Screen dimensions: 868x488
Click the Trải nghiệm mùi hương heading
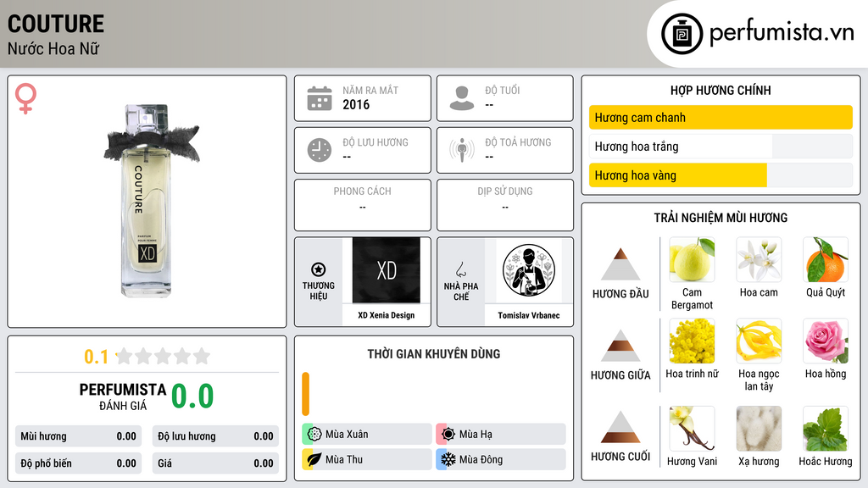[x=721, y=218]
